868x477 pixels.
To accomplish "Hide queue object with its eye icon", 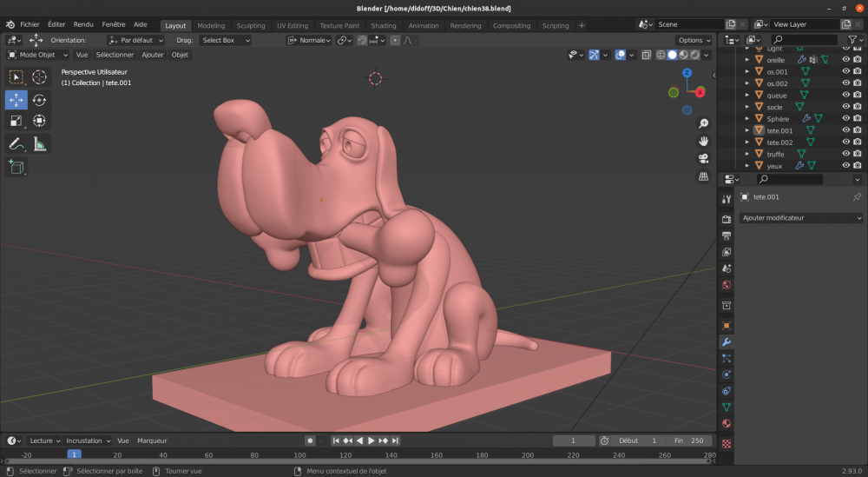I will click(845, 95).
